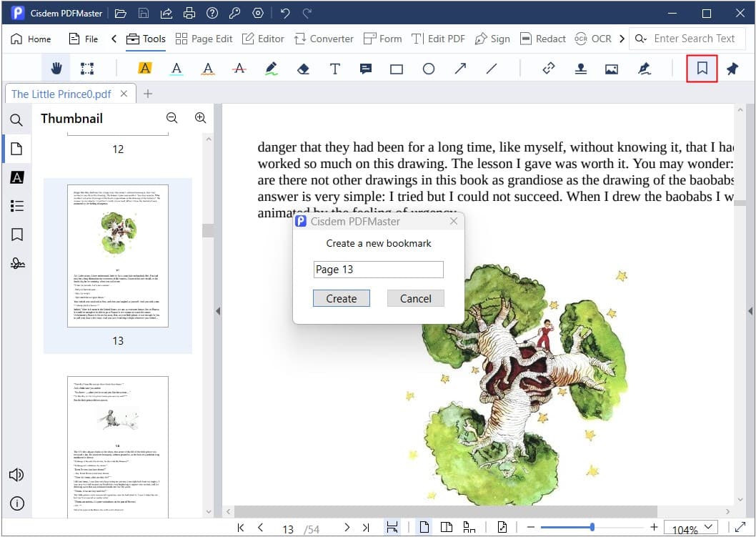The width and height of the screenshot is (756, 537).
Task: Open Outline list panel in sidebar
Action: pos(16,206)
